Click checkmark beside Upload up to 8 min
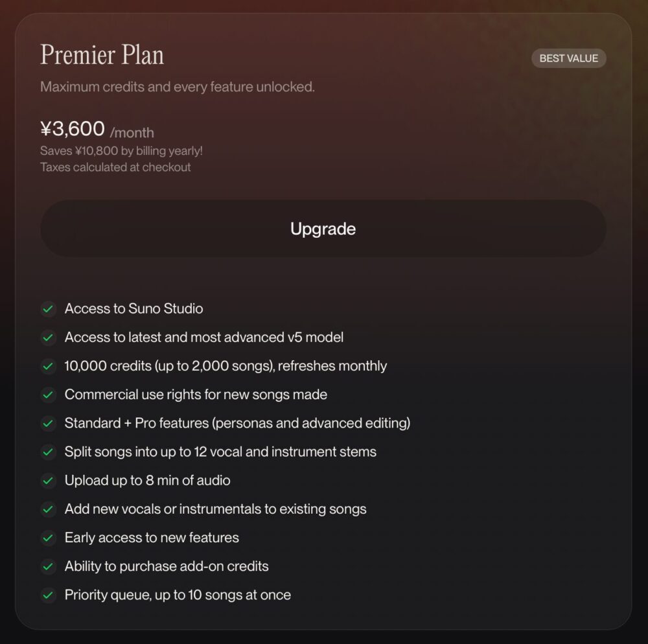The image size is (648, 644). coord(48,481)
